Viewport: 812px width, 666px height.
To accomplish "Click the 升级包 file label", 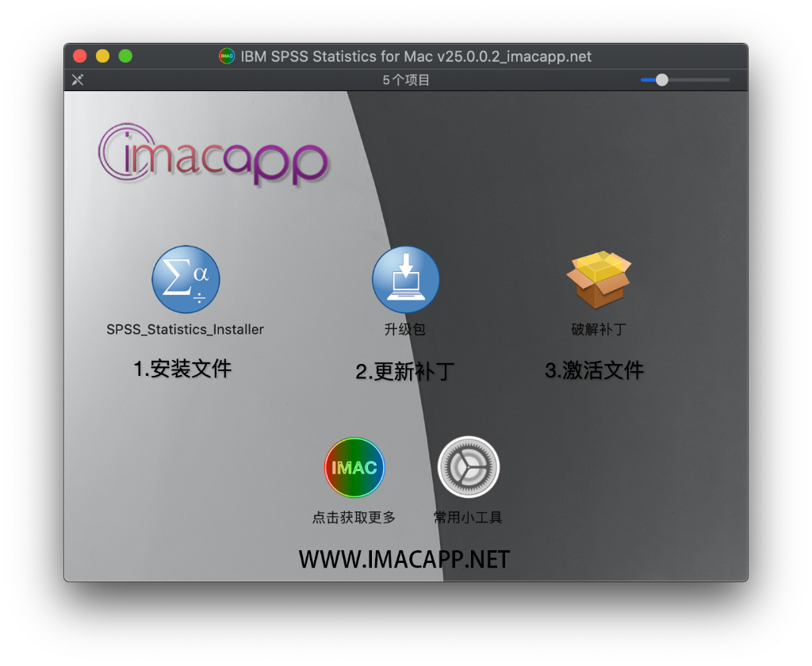I will 405,329.
